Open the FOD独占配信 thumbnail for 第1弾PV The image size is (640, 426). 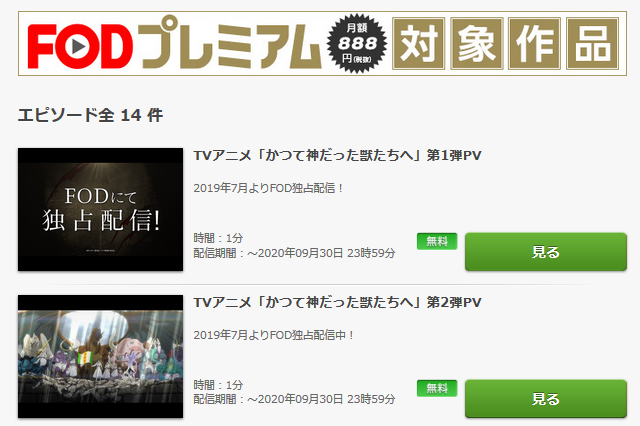point(100,209)
